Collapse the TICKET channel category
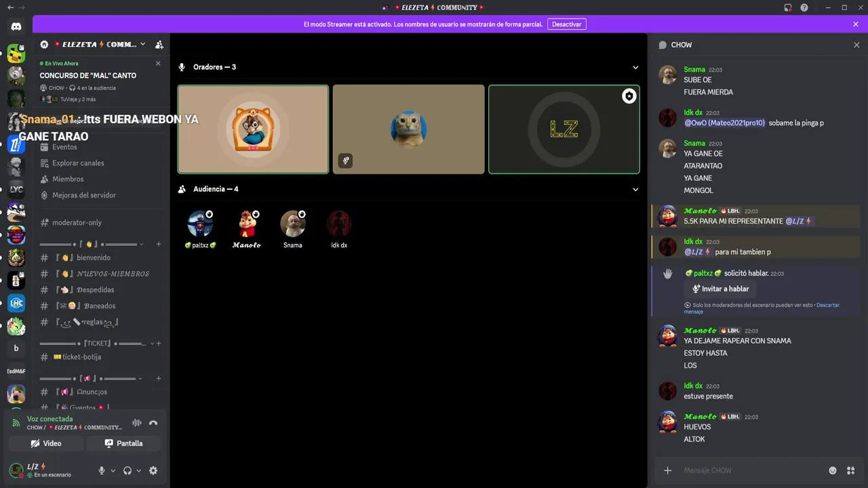Viewport: 868px width, 488px height. (x=96, y=344)
